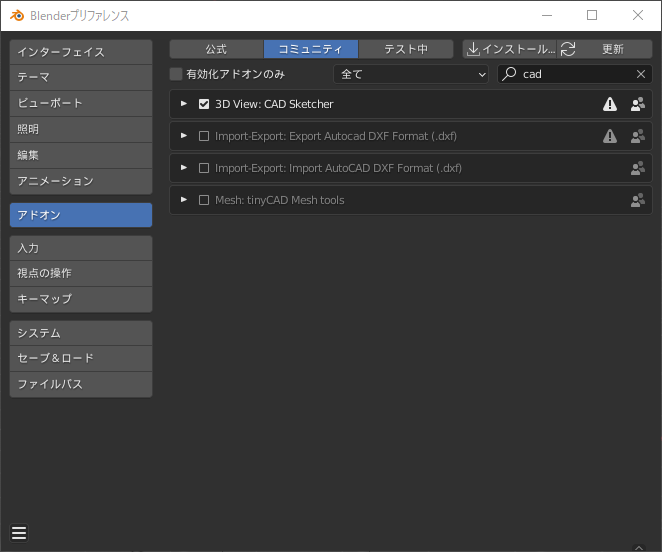Open the 全て category dropdown
The width and height of the screenshot is (662, 552).
point(411,74)
